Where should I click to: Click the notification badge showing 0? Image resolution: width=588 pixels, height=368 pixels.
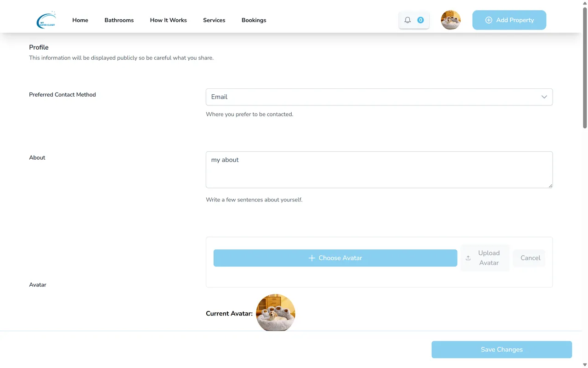click(x=420, y=20)
